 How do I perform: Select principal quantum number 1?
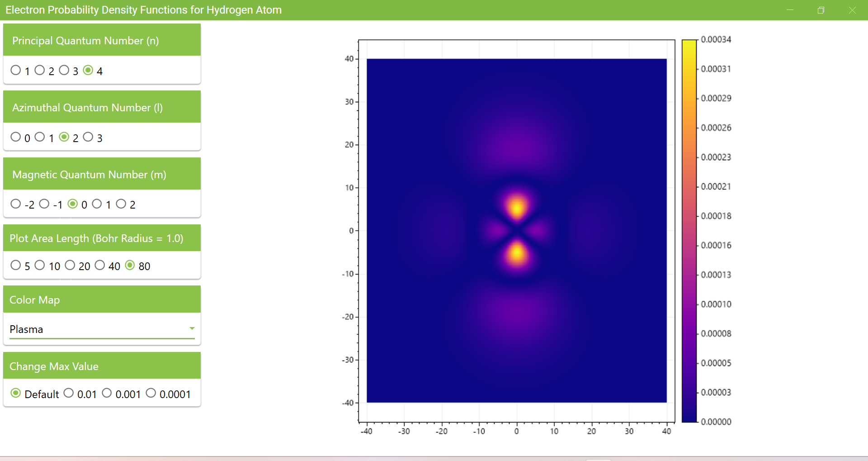pos(16,70)
